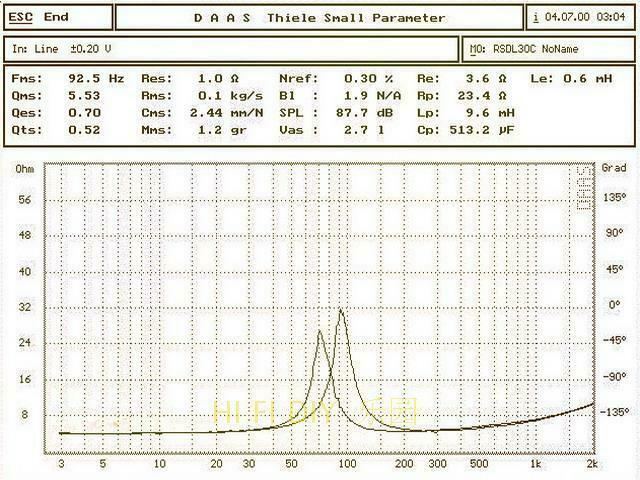640x480 pixels.
Task: Click the Lp value 9.6 mH
Action: click(x=490, y=113)
